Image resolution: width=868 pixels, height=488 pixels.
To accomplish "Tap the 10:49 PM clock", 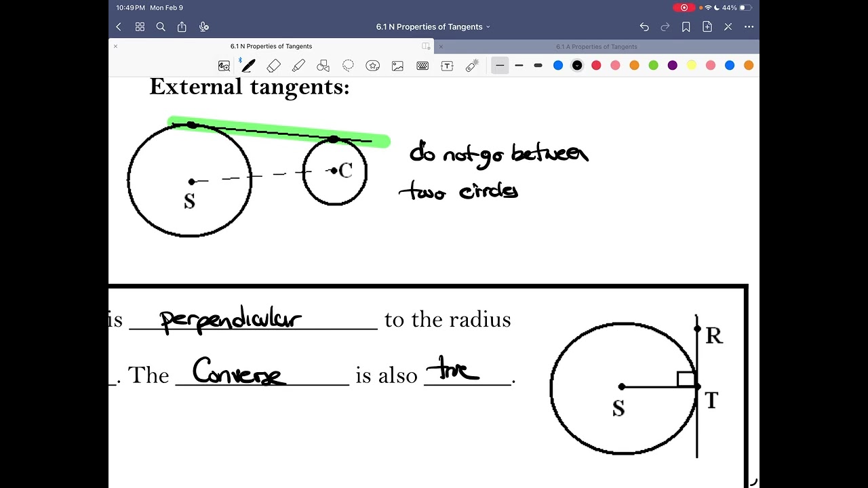I will pyautogui.click(x=130, y=7).
